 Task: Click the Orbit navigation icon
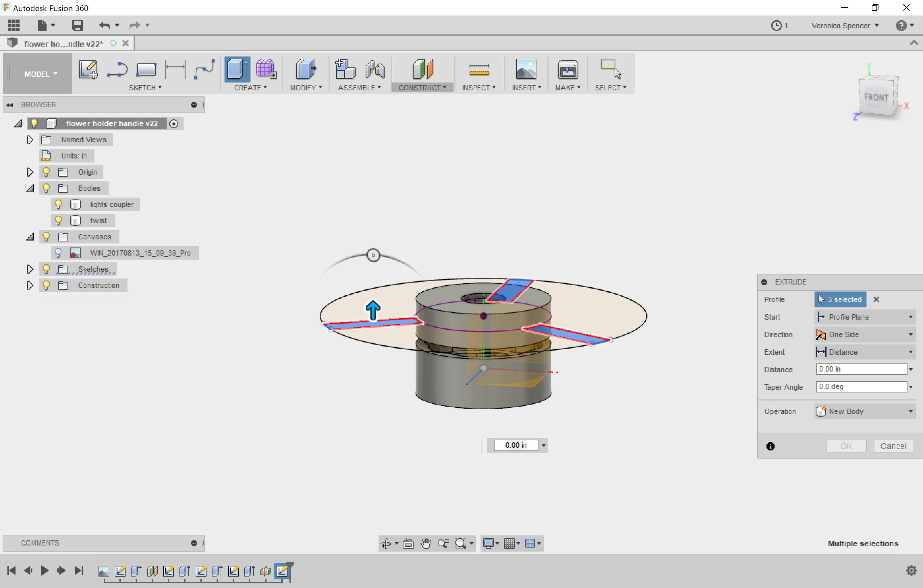click(x=386, y=543)
